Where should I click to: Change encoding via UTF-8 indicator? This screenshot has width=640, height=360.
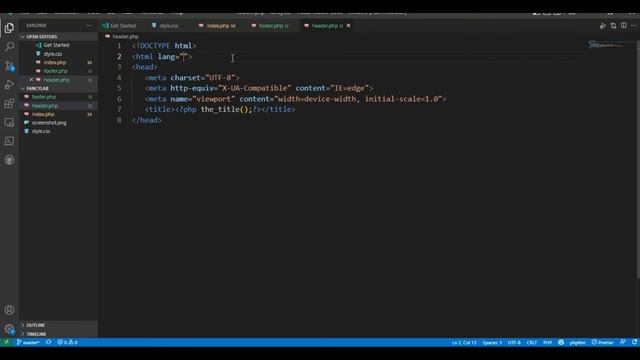tap(514, 342)
